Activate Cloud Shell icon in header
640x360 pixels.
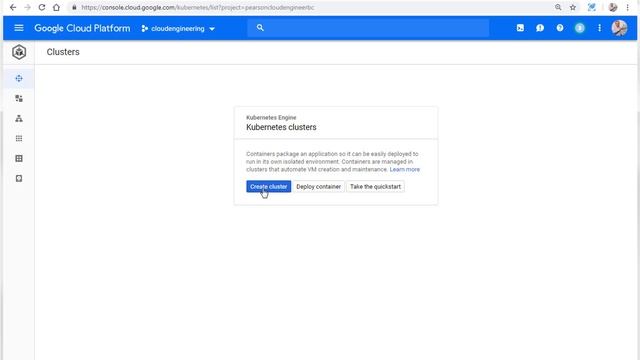(520, 28)
